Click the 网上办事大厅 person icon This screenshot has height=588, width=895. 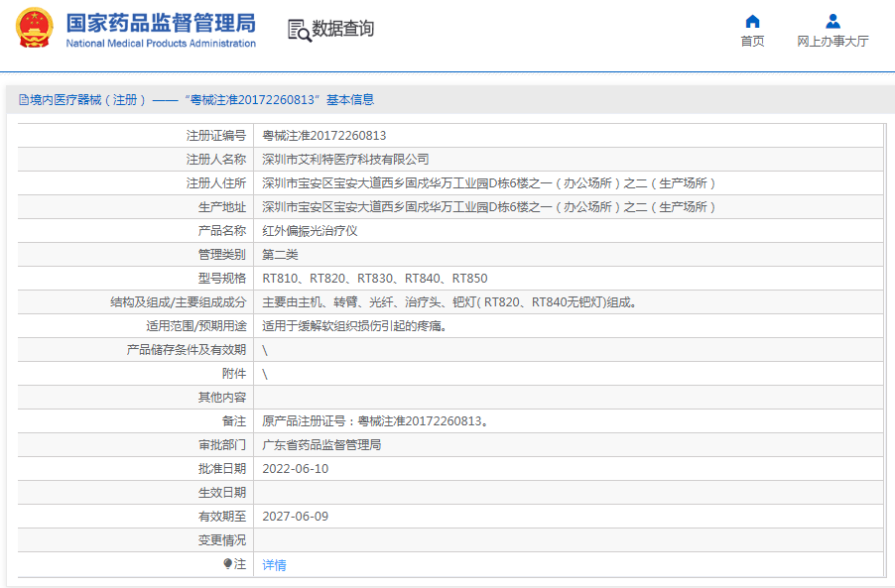(x=832, y=21)
